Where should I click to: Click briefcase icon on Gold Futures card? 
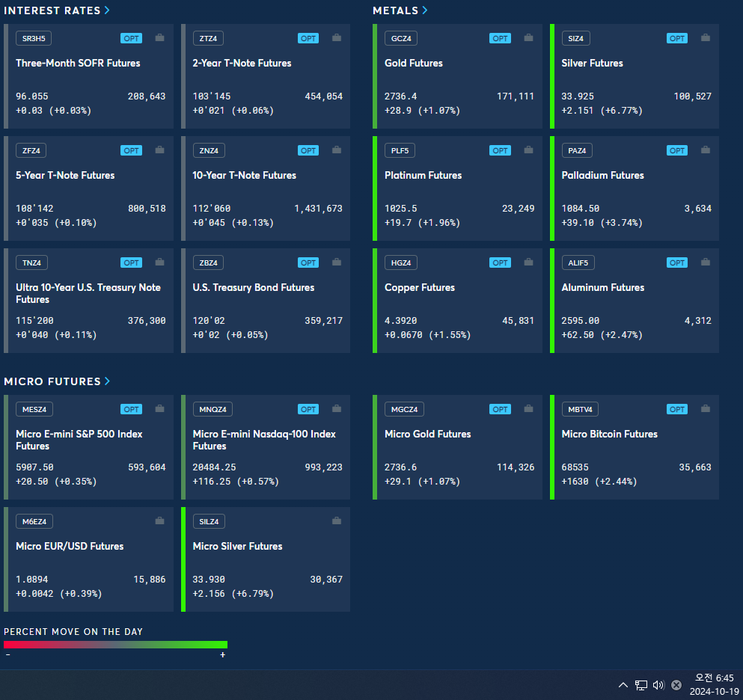(x=528, y=38)
